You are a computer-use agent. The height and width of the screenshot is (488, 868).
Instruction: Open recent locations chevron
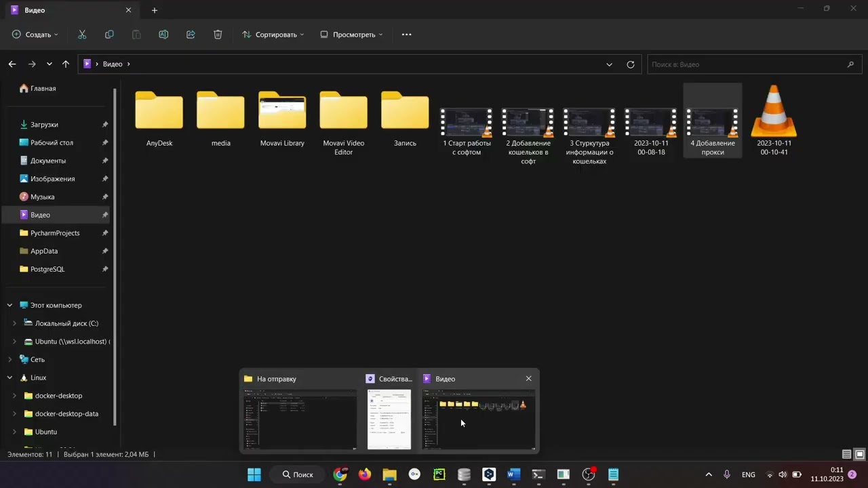click(49, 64)
